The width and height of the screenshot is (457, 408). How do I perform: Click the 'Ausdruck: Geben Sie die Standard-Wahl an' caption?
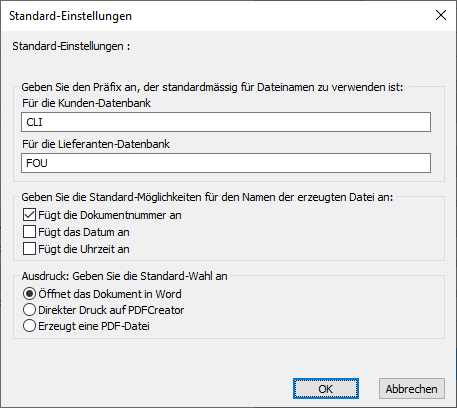click(x=125, y=276)
